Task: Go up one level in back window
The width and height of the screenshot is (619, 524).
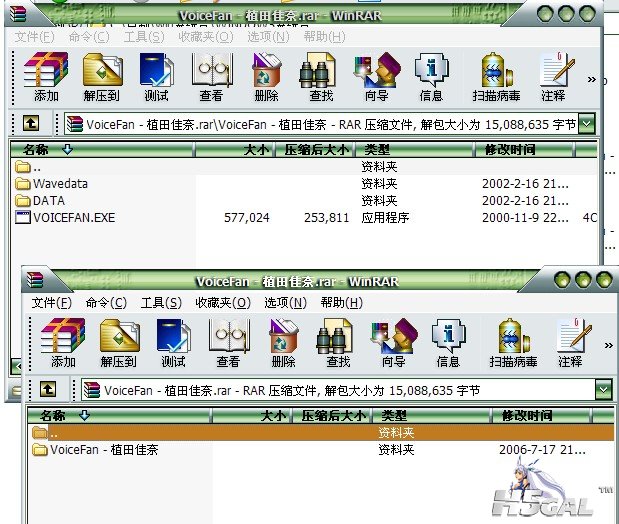Action: [x=31, y=124]
